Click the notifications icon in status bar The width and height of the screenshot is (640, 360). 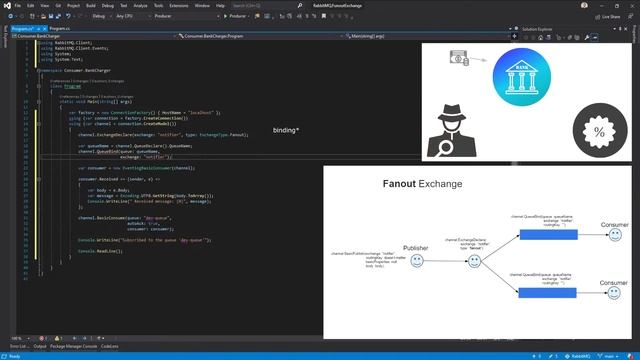tap(631, 356)
